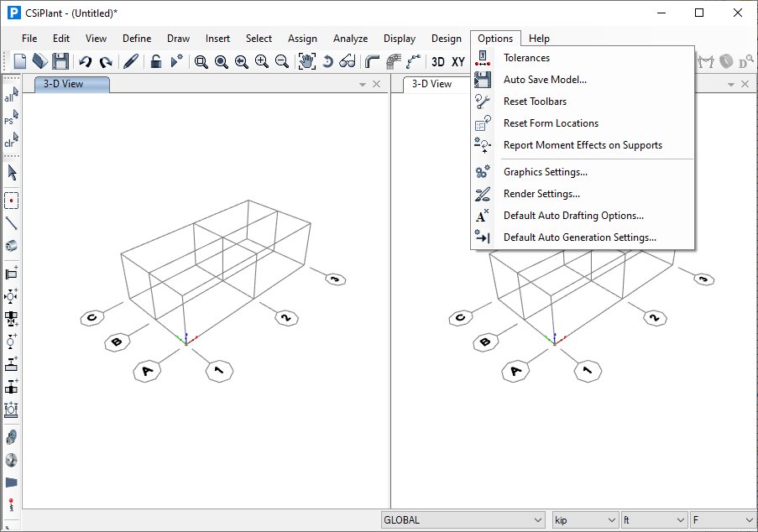The height and width of the screenshot is (532, 758).
Task: Click the Rubber Band Zoom icon
Action: tap(201, 62)
